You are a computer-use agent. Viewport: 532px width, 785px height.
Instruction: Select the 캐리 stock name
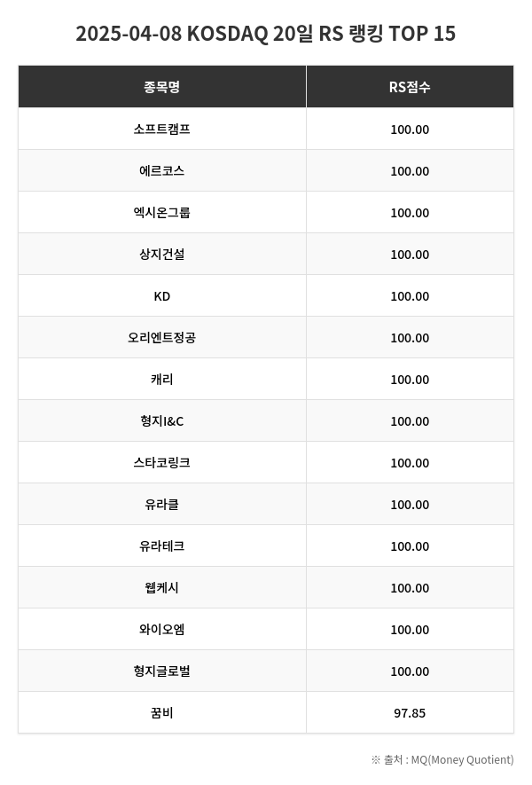[161, 379]
